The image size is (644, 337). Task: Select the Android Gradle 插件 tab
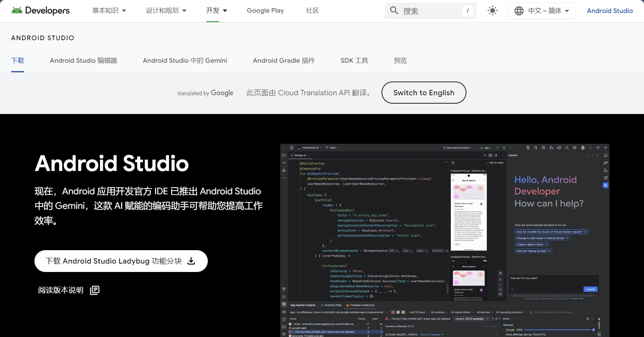coord(284,60)
